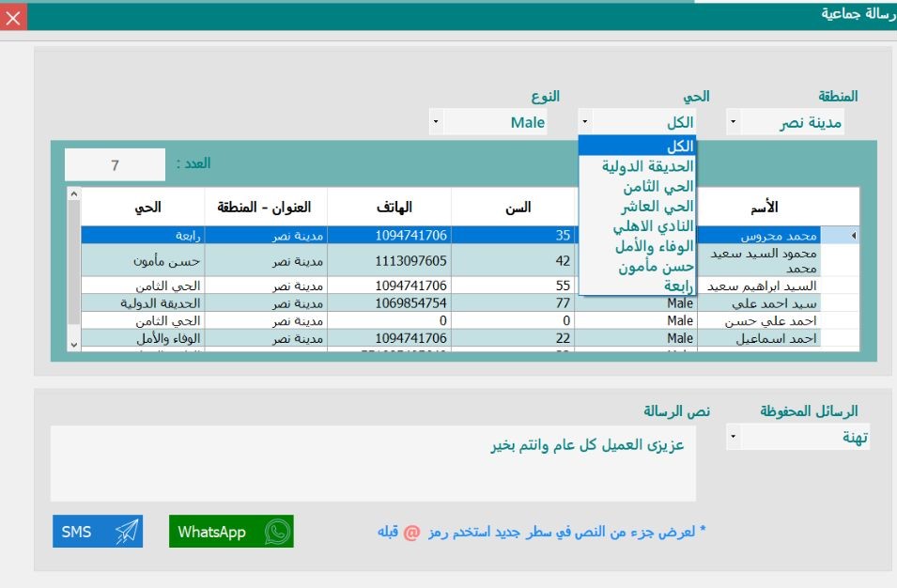Click the message text box نص الرسالة

point(373,463)
